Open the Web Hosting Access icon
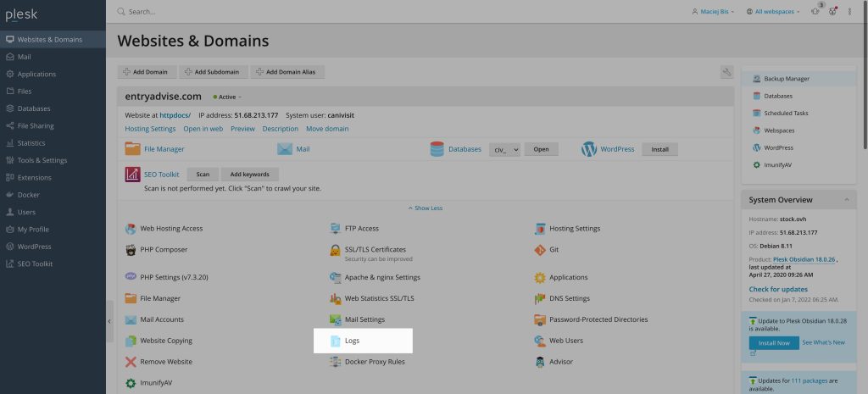The image size is (868, 394). [131, 229]
